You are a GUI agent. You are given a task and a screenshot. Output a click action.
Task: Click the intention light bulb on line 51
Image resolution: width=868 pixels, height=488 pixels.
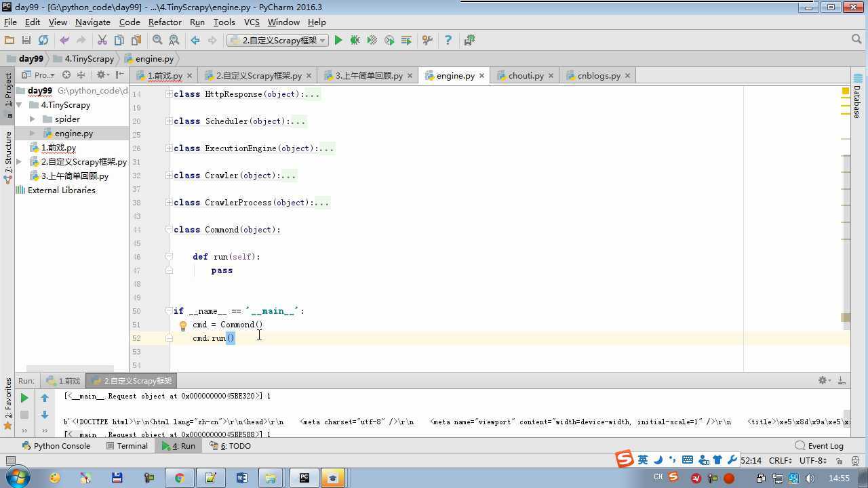182,325
